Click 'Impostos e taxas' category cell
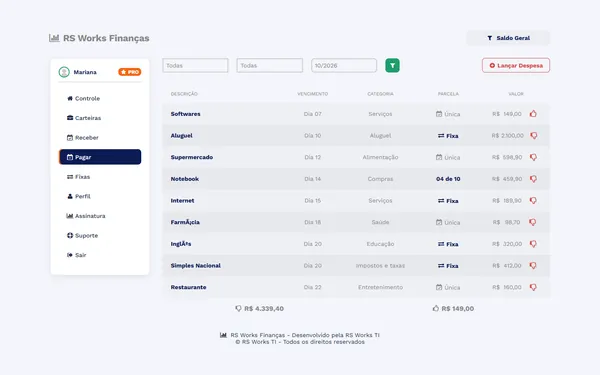The height and width of the screenshot is (375, 600). (x=380, y=266)
